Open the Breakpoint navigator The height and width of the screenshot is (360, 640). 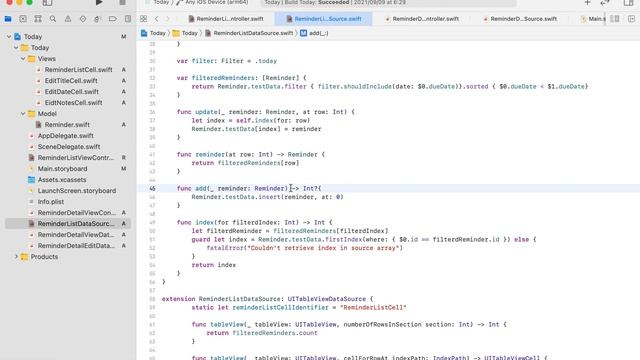113,19
